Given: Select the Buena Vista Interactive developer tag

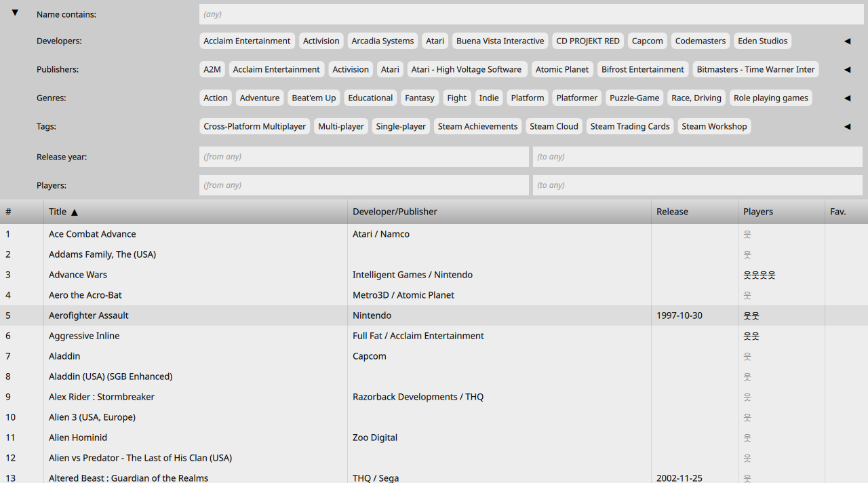Looking at the screenshot, I should pos(500,41).
